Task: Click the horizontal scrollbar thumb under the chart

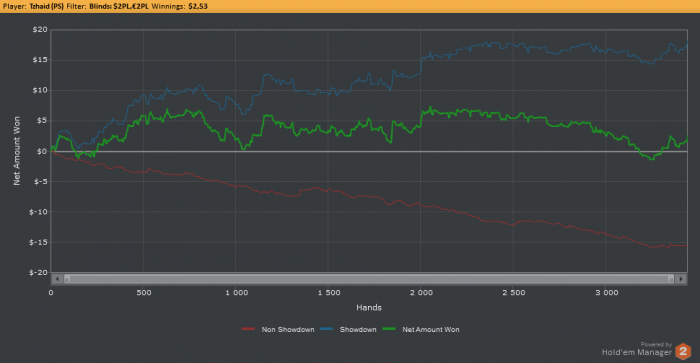Action: [x=369, y=279]
